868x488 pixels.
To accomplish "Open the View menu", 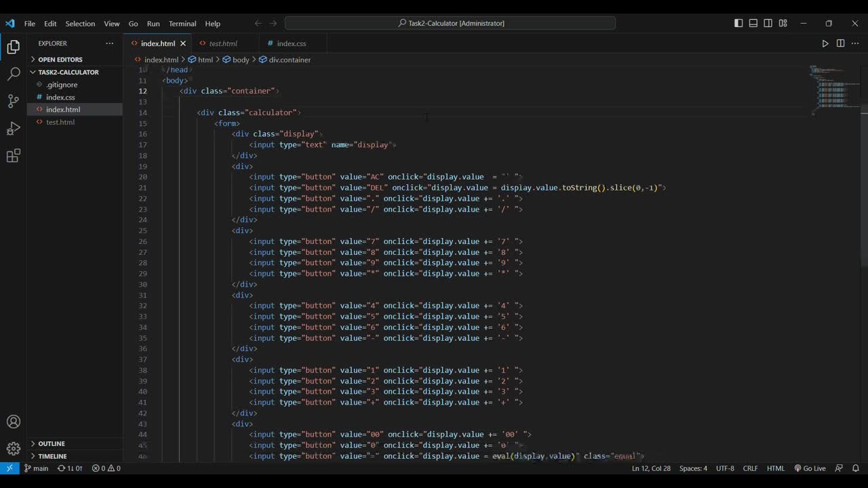I will click(112, 23).
